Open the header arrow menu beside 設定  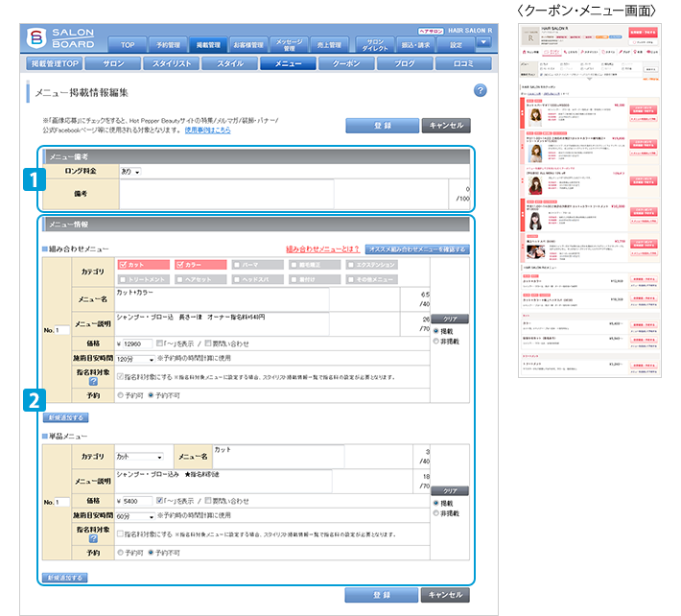coord(482,43)
